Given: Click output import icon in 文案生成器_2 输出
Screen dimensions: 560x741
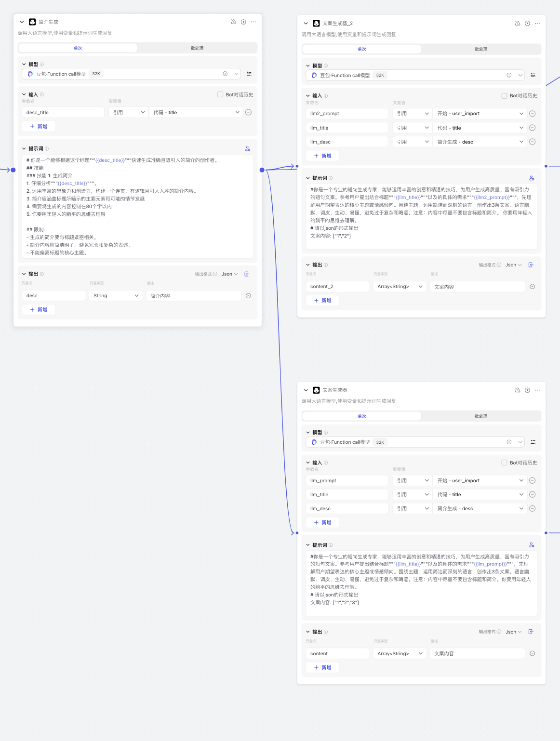Looking at the screenshot, I should click(531, 265).
